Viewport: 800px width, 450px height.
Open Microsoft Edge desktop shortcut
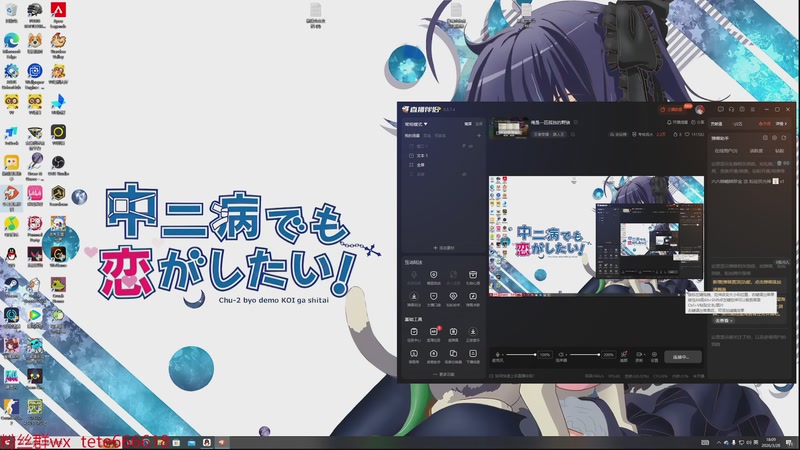coord(11,43)
